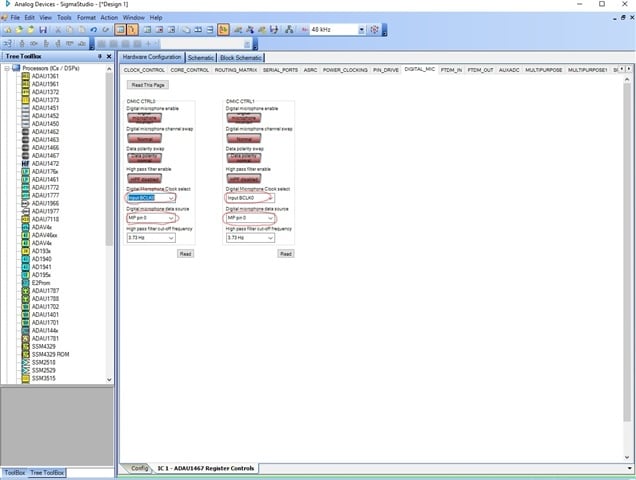Open DMIC CTRL0 microphone data source dropdown
The width and height of the screenshot is (636, 480).
click(151, 218)
